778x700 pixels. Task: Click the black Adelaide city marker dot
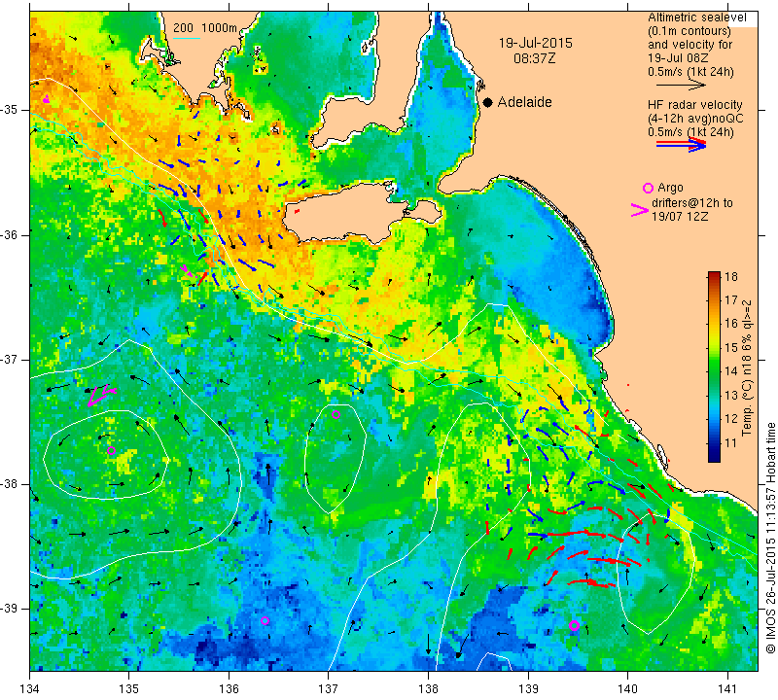click(488, 102)
